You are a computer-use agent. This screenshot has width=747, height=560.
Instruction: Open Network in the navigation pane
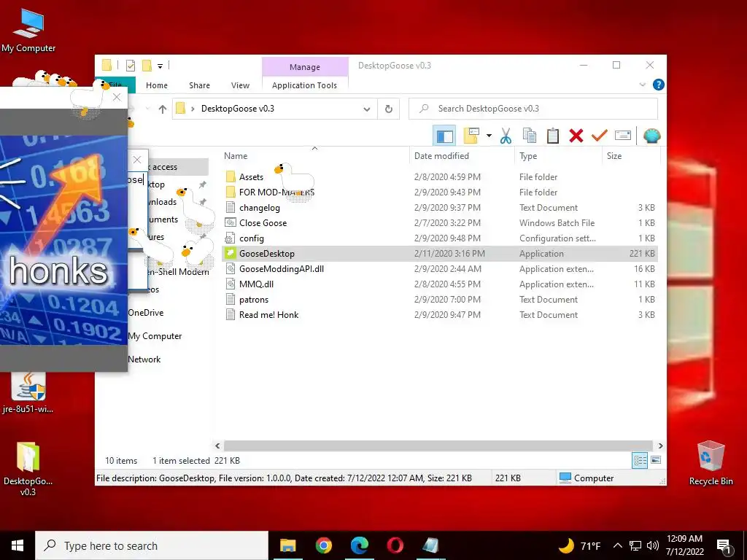point(144,359)
